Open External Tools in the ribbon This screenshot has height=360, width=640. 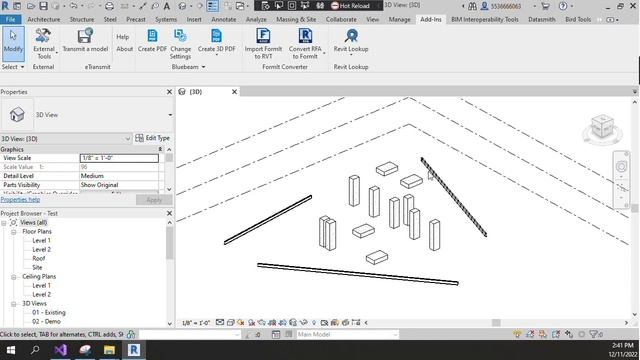pyautogui.click(x=44, y=44)
